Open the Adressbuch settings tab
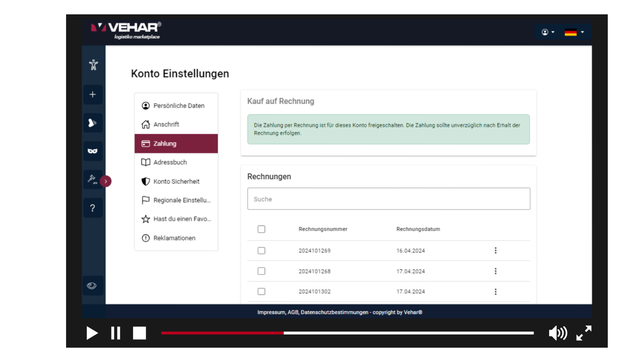 click(170, 162)
